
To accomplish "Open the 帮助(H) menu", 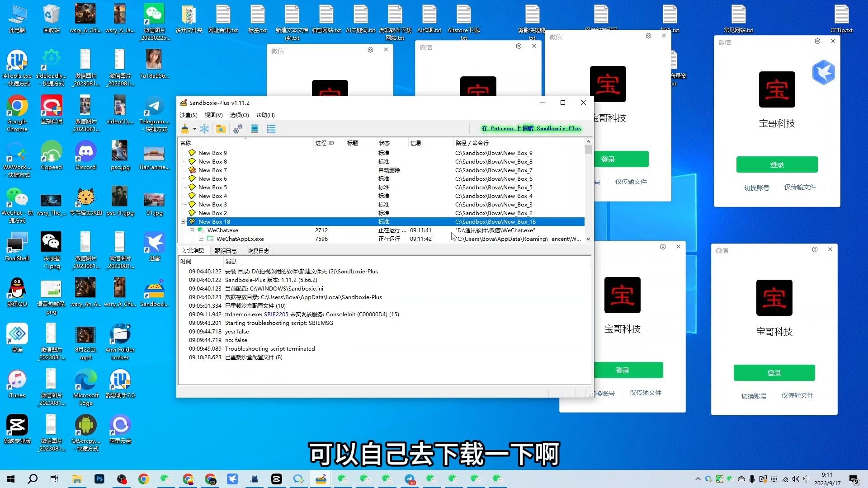I will [x=265, y=115].
